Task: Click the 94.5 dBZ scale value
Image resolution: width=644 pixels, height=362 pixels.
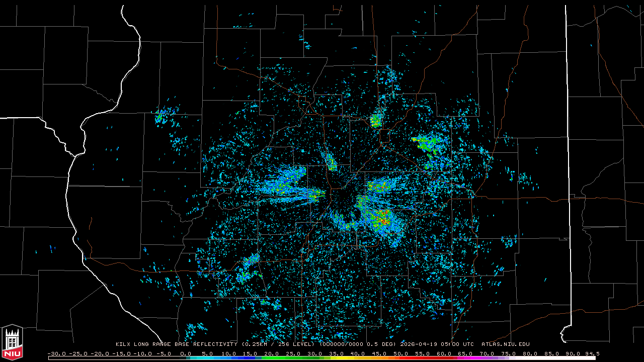Action: click(x=592, y=354)
